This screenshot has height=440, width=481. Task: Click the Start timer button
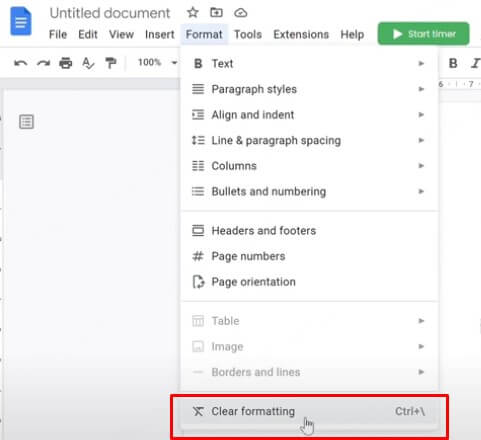(x=424, y=34)
